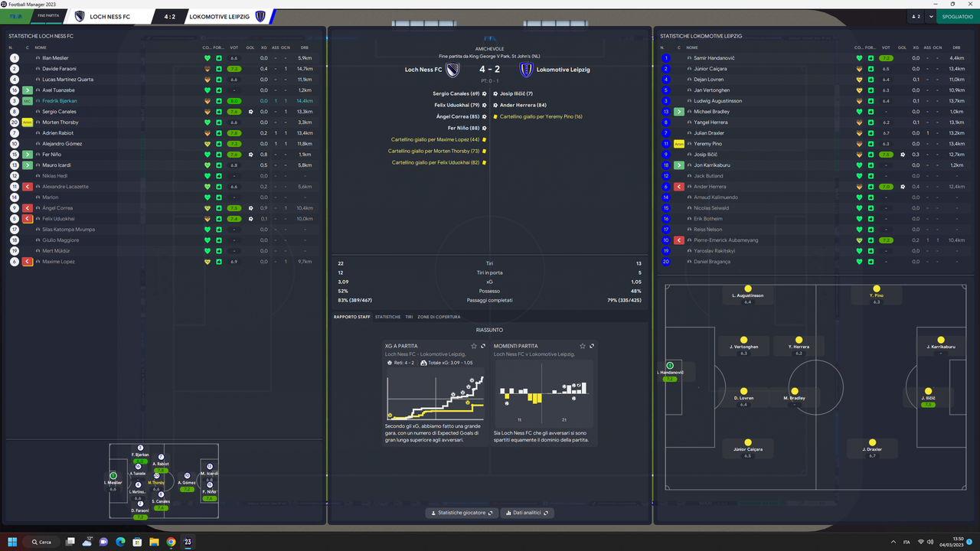980x551 pixels.
Task: Click I. Handanović on the Leipzig pitch diagram
Action: [x=670, y=371]
